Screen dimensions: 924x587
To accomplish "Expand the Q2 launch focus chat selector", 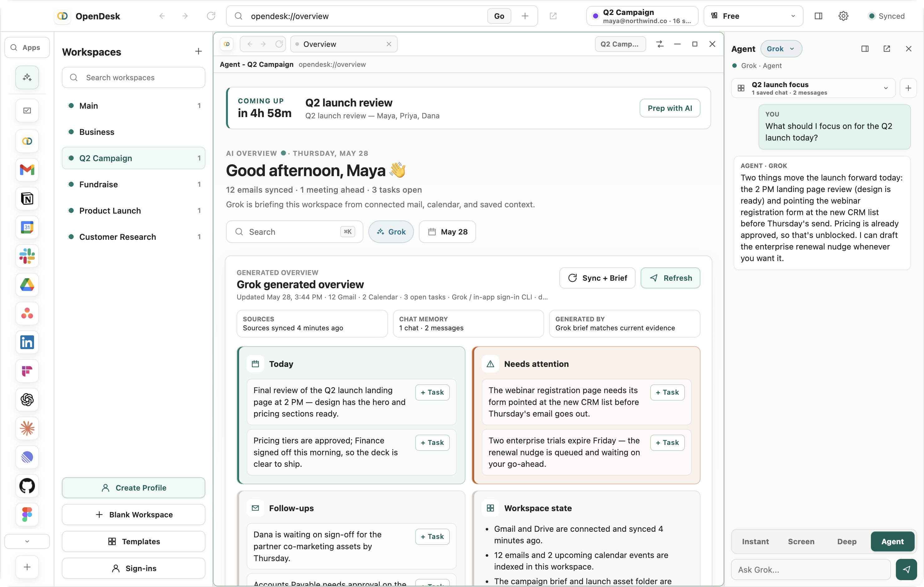I will (813, 88).
